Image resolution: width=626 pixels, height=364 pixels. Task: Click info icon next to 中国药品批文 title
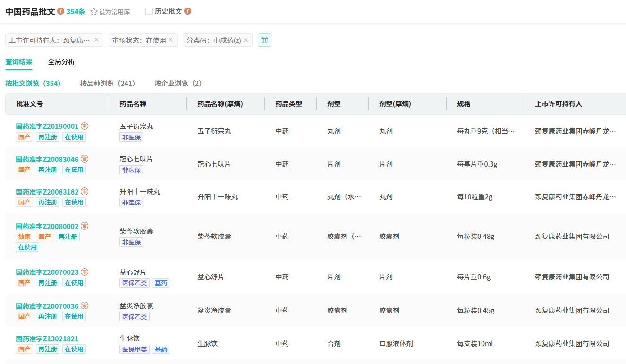(x=60, y=11)
